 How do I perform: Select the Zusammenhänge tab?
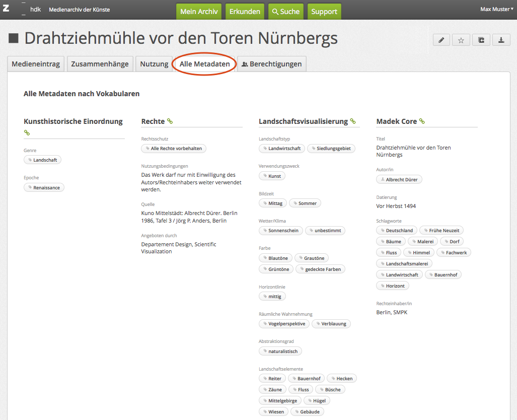(x=100, y=64)
